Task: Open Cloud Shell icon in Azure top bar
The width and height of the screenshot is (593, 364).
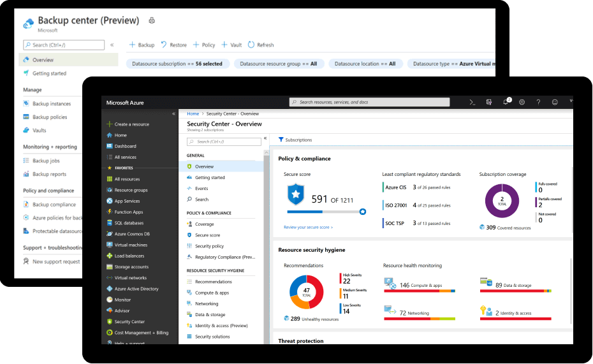Action: [472, 102]
